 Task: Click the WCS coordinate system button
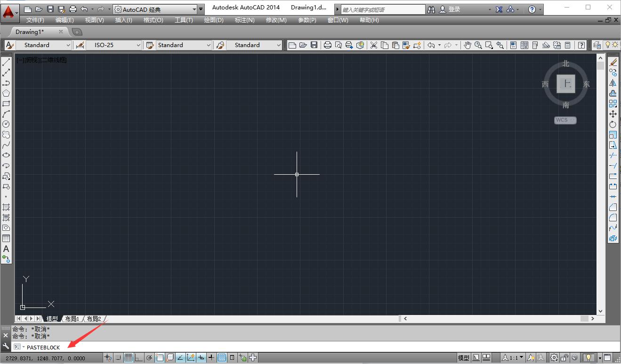coord(565,120)
